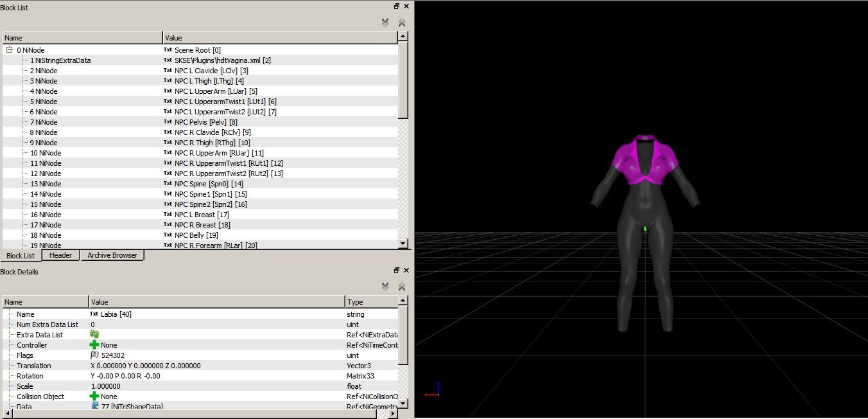The height and width of the screenshot is (419, 868).
Task: Click Txt icon beside NPC R Thigh [RThg]
Action: [168, 143]
